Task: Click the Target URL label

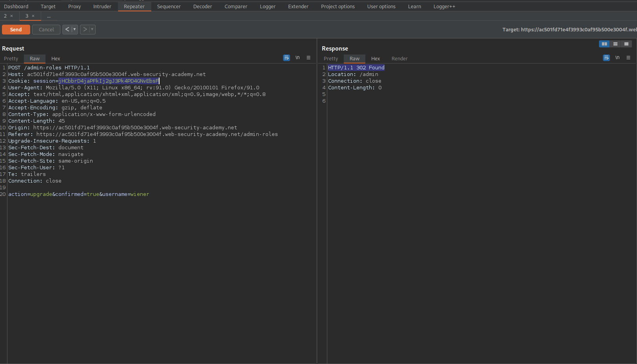Action: (x=570, y=29)
